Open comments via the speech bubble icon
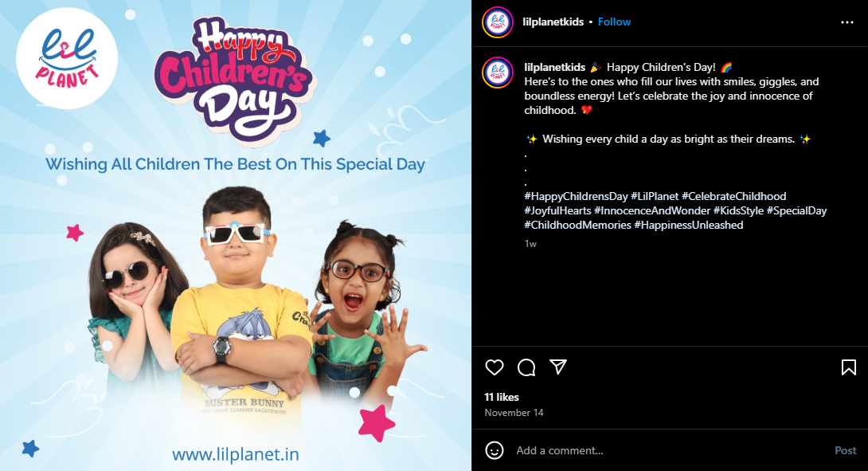The height and width of the screenshot is (471, 868). click(x=526, y=367)
